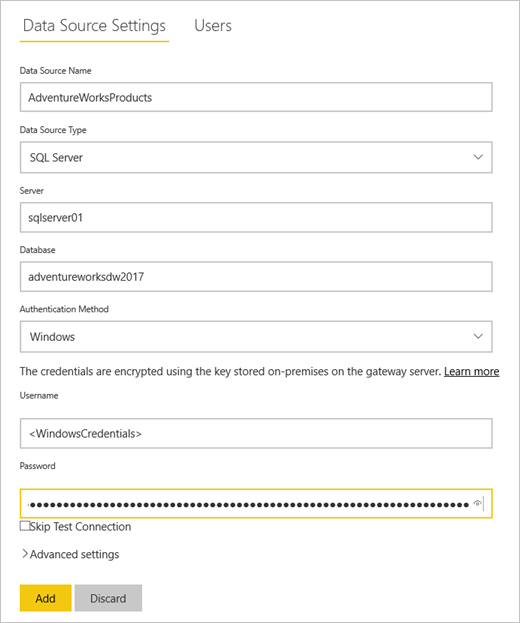520x623 pixels.
Task: Click the Data Source Type chevron arrow
Action: pyautogui.click(x=478, y=157)
